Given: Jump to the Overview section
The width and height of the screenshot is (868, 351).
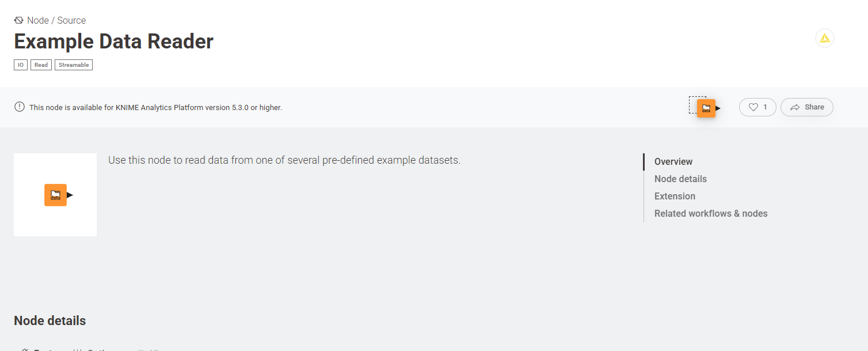Looking at the screenshot, I should [x=673, y=162].
